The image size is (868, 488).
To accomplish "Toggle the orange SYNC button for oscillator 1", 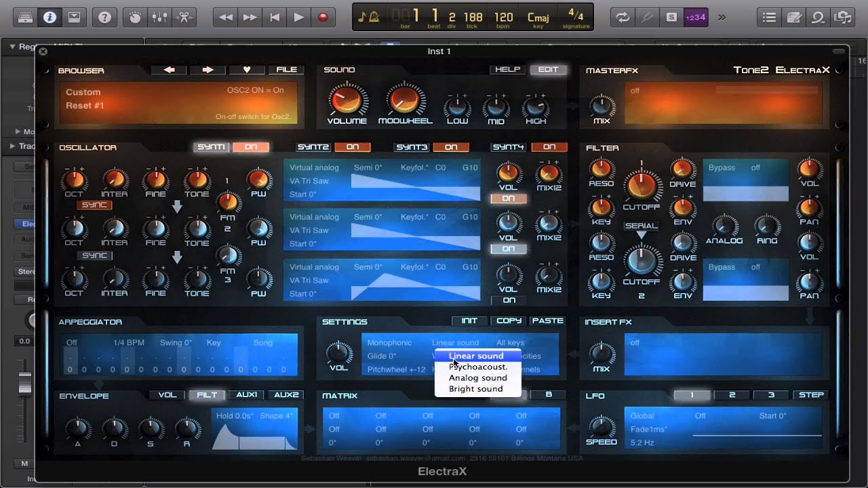I will click(94, 205).
